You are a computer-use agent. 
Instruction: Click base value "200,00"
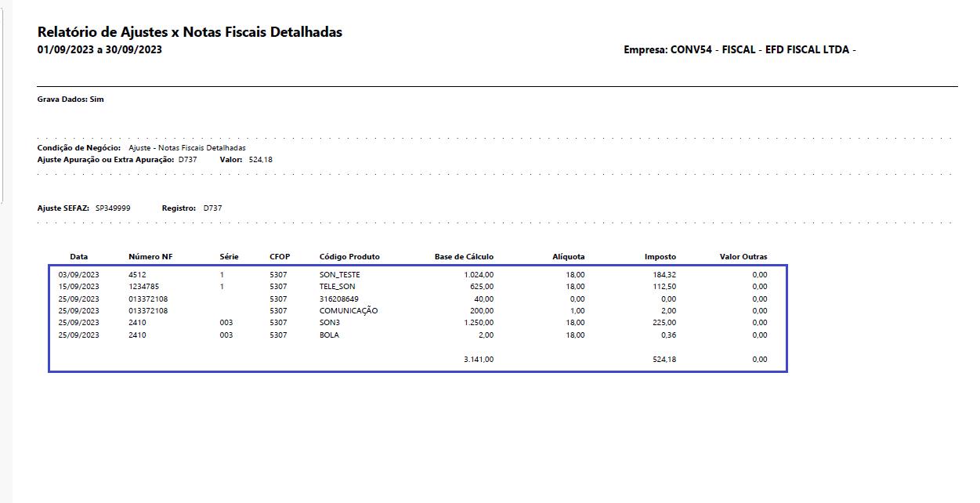[x=481, y=310]
